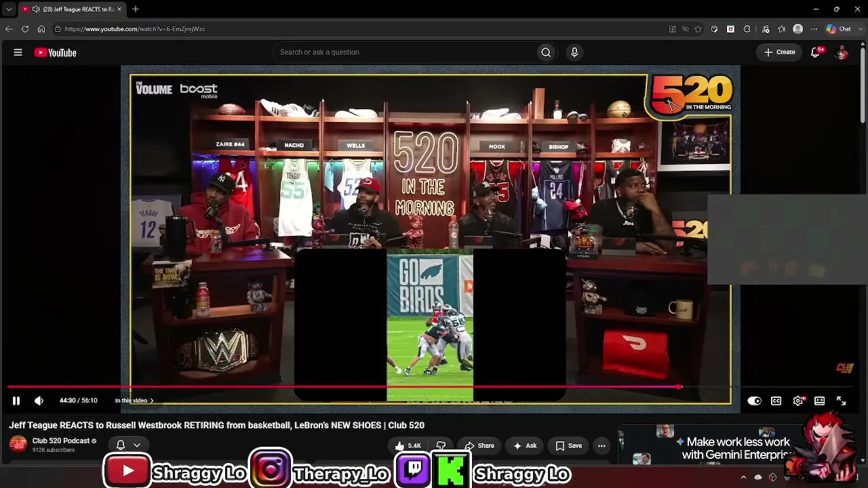Mute the video volume
Screen dimensions: 868x488
pyautogui.click(x=39, y=401)
